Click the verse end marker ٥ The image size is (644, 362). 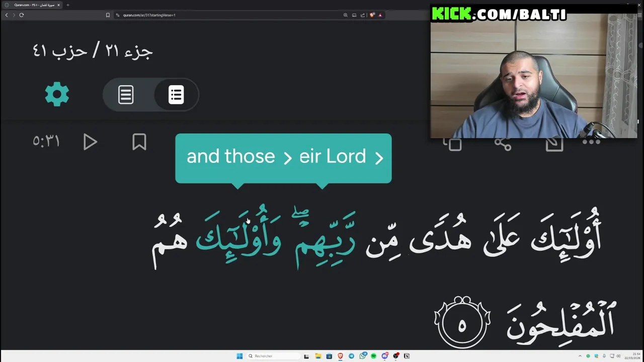[462, 323]
